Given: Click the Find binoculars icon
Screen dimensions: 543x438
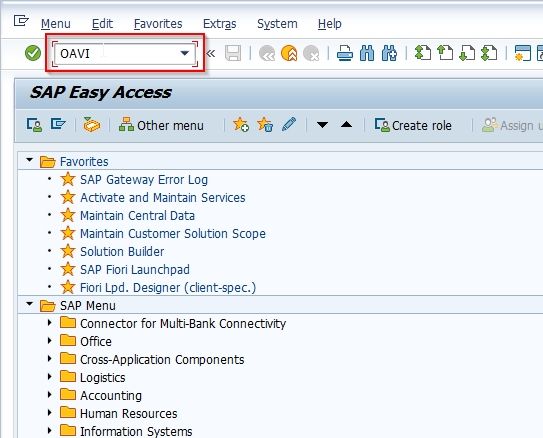Looking at the screenshot, I should 367,54.
